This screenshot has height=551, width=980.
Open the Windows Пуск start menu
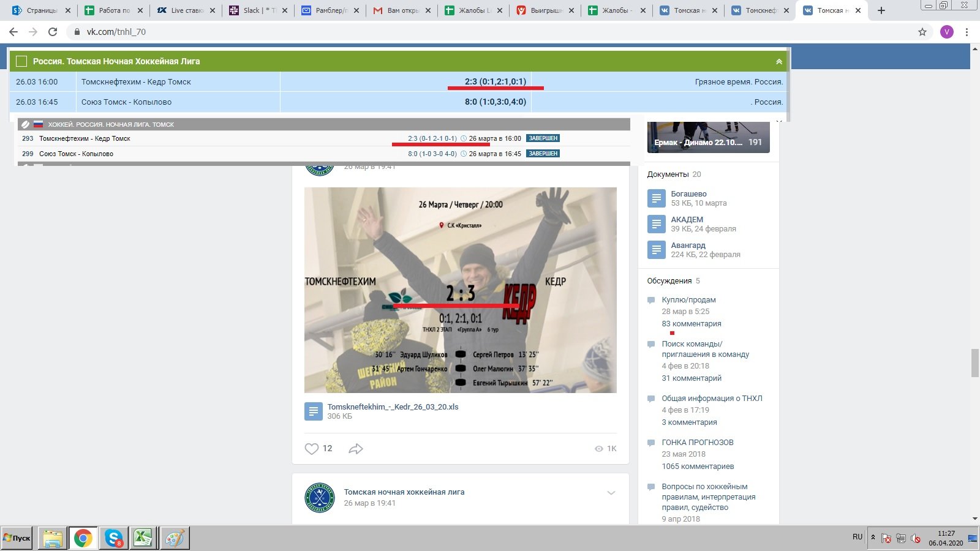pyautogui.click(x=17, y=538)
